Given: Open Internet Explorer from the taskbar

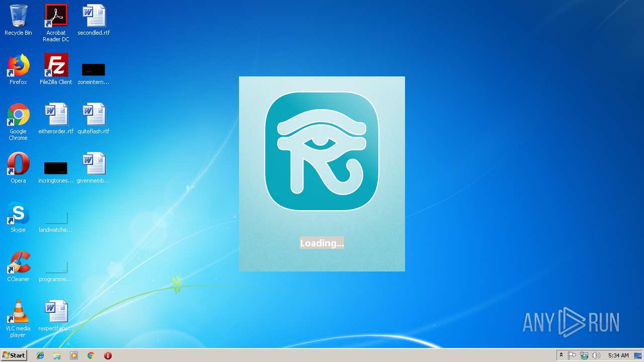Looking at the screenshot, I should tap(40, 355).
